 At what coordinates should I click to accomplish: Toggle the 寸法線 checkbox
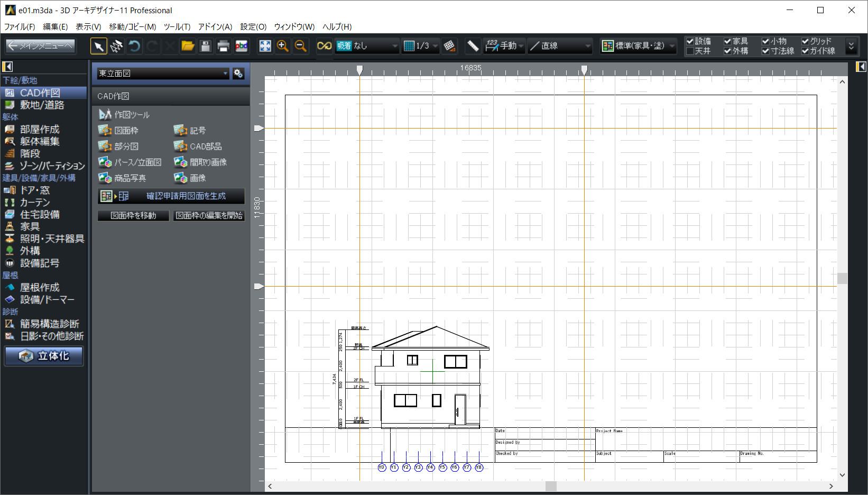(765, 51)
